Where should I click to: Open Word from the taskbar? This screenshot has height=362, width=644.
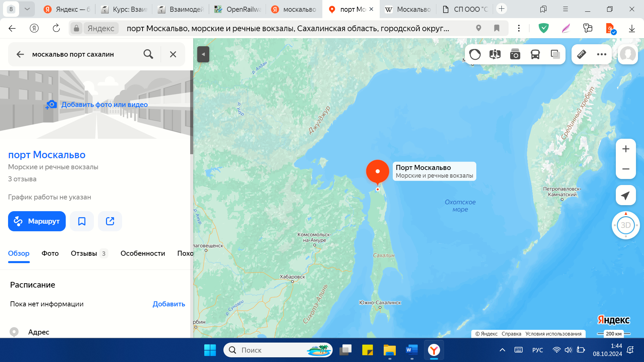412,350
